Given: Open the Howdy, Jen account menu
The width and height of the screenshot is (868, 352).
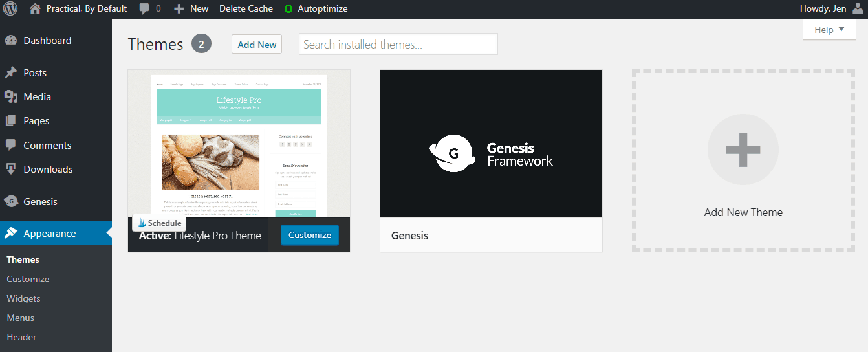Looking at the screenshot, I should point(832,9).
